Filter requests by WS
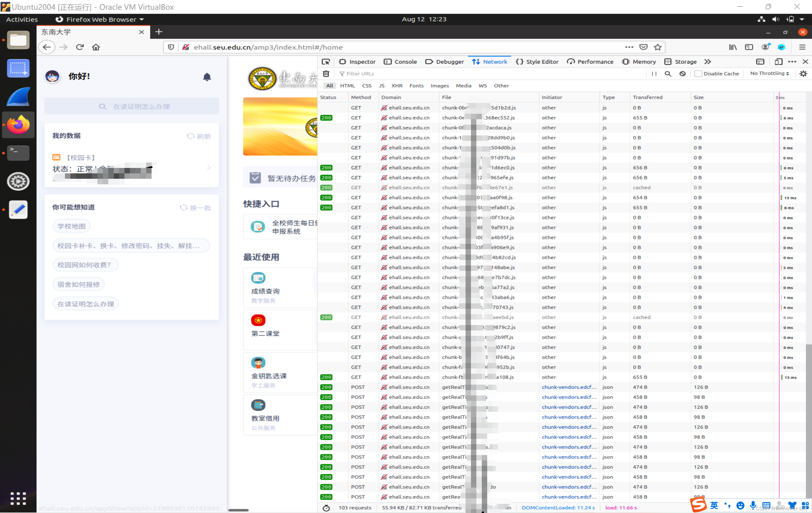812x513 pixels. pos(483,86)
